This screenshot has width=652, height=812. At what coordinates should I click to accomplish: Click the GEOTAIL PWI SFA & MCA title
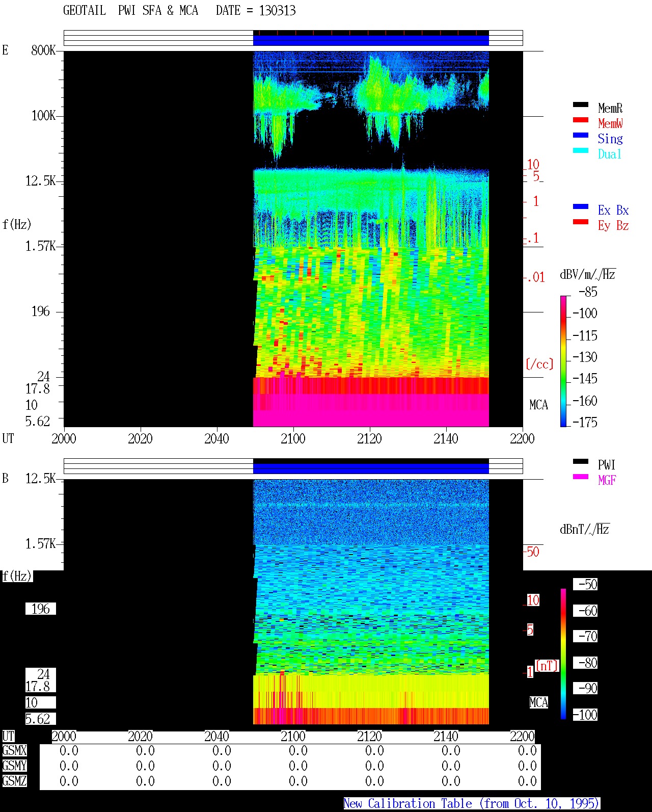click(130, 11)
